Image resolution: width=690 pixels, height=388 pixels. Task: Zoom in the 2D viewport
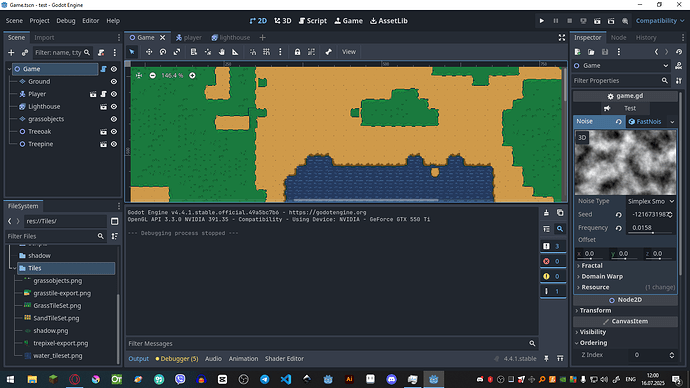192,76
